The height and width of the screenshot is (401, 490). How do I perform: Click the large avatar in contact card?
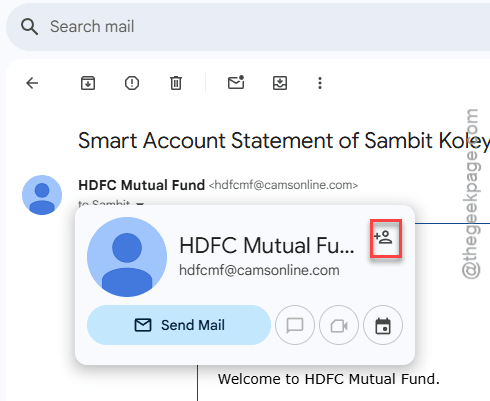click(127, 257)
